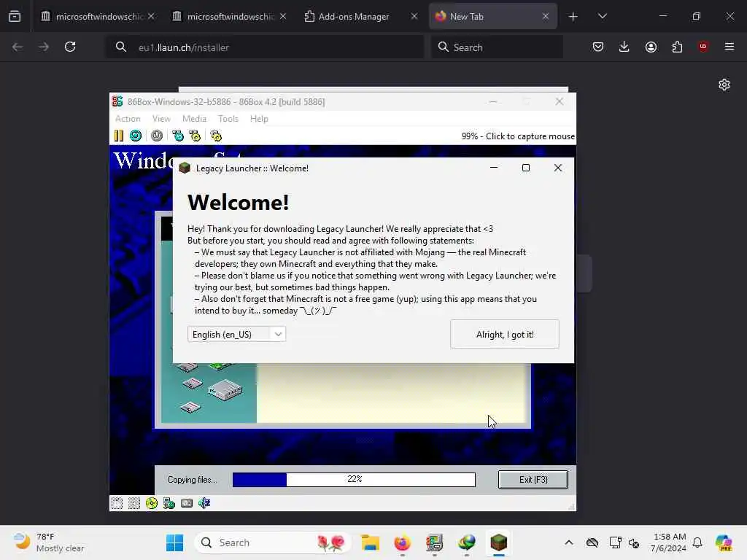747x560 pixels.
Task: Open the notifications bell icon
Action: click(697, 542)
